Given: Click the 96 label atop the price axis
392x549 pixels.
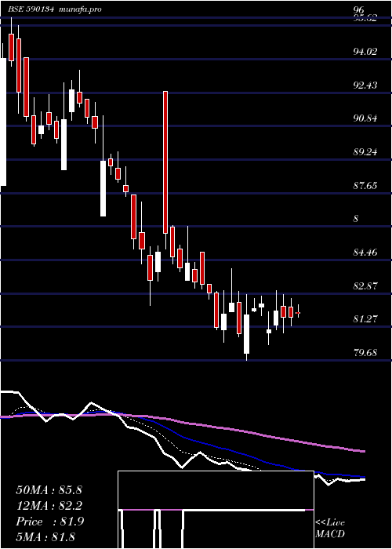Looking at the screenshot, I should (359, 10).
